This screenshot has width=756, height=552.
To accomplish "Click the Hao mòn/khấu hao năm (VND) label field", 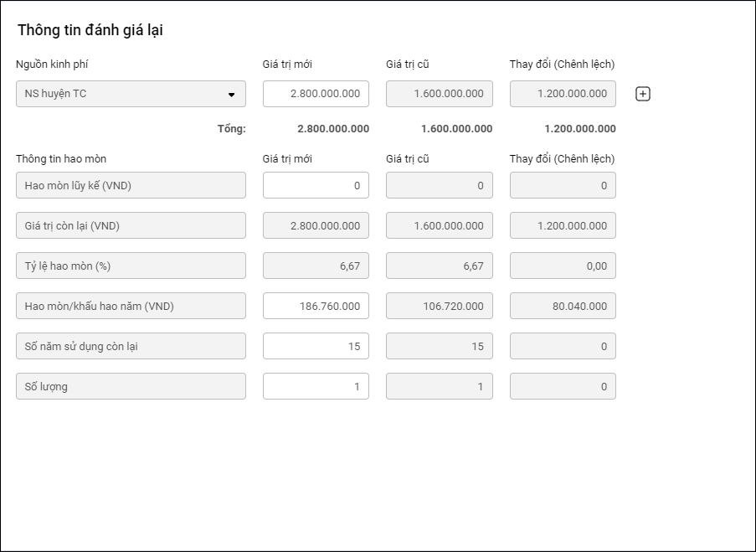I will (x=131, y=307).
